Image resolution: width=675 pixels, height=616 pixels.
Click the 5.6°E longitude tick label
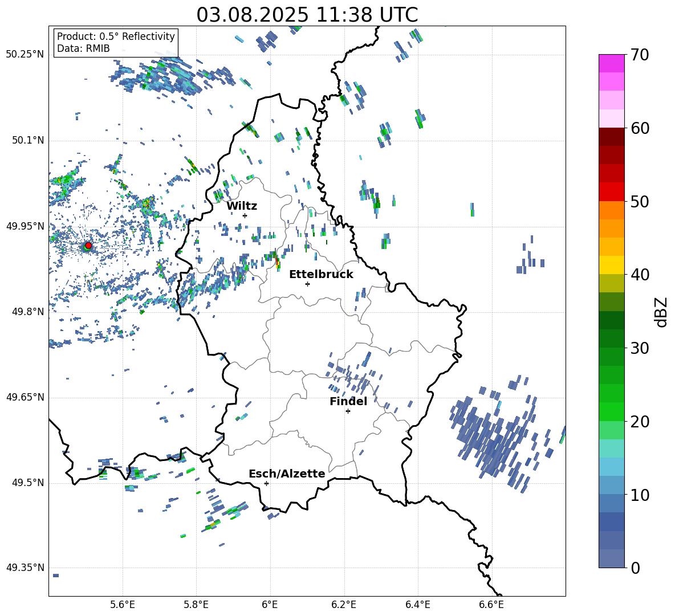tap(123, 605)
